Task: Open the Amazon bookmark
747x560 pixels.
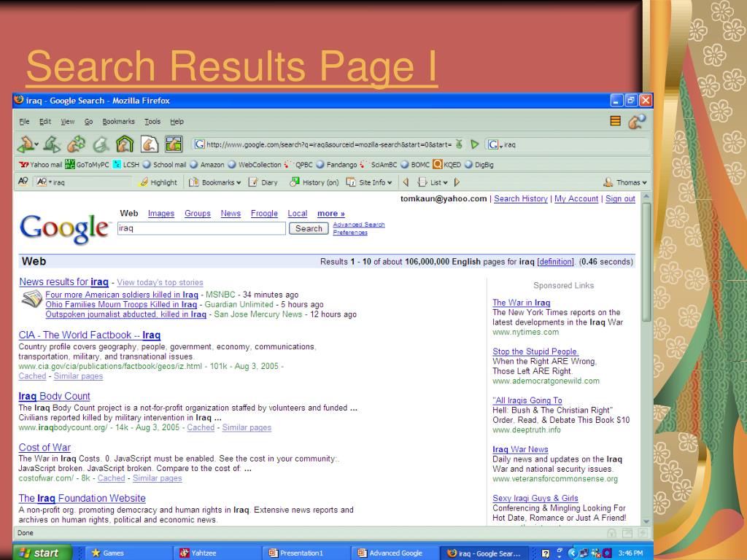Action: [206, 165]
